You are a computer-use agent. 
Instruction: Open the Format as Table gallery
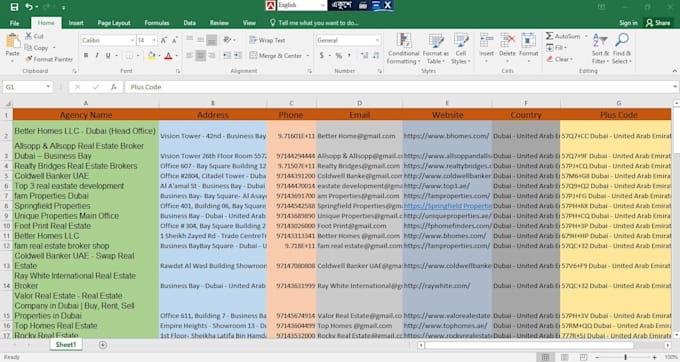coord(436,49)
